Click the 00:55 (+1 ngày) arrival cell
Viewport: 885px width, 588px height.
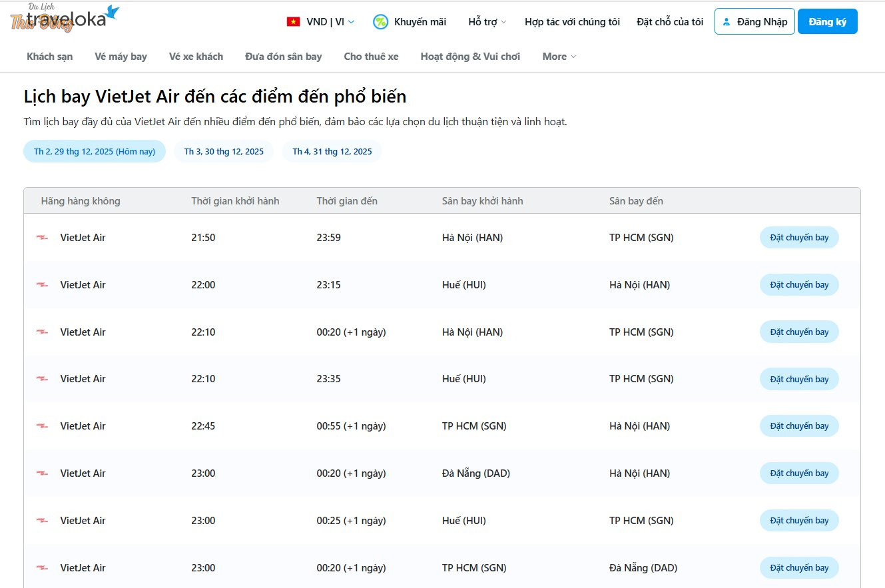(351, 426)
